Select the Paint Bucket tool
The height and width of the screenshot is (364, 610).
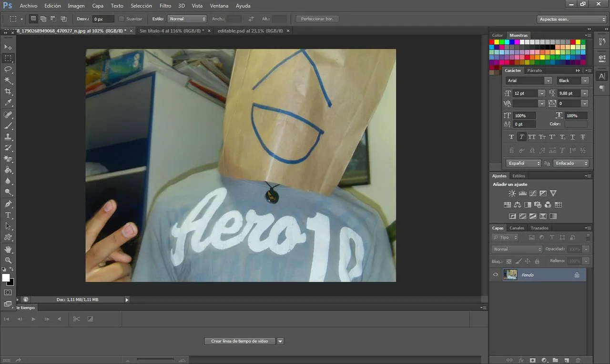[x=8, y=170]
